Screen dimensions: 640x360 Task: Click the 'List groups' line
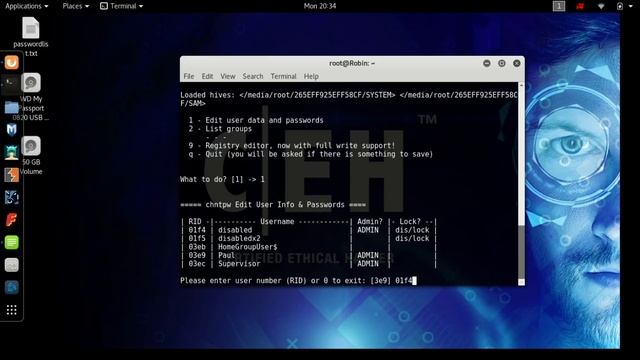pyautogui.click(x=220, y=129)
